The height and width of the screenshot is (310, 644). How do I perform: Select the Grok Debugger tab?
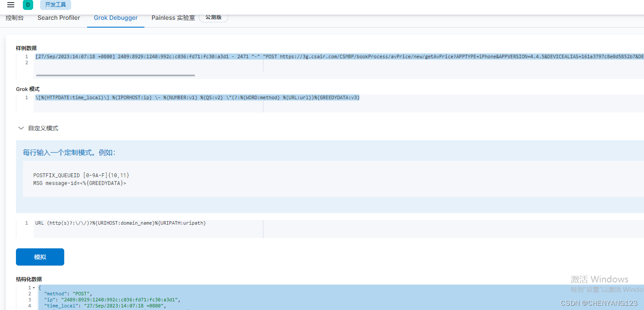coord(115,18)
